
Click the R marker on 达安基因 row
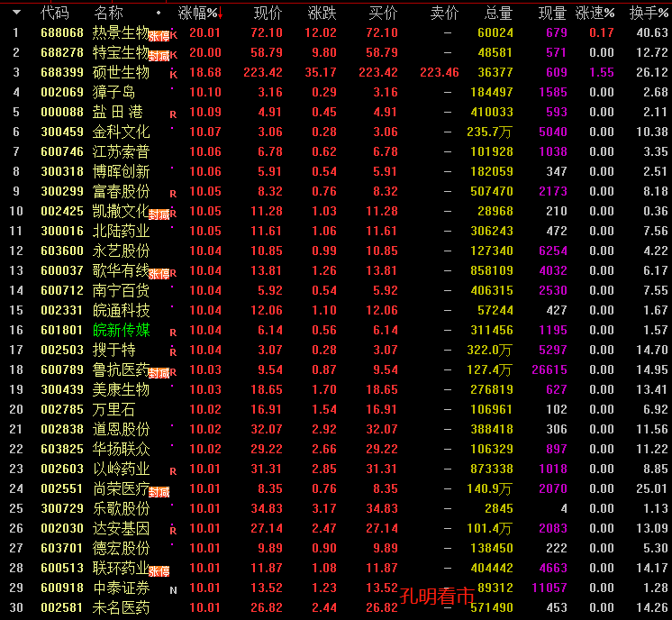click(173, 531)
